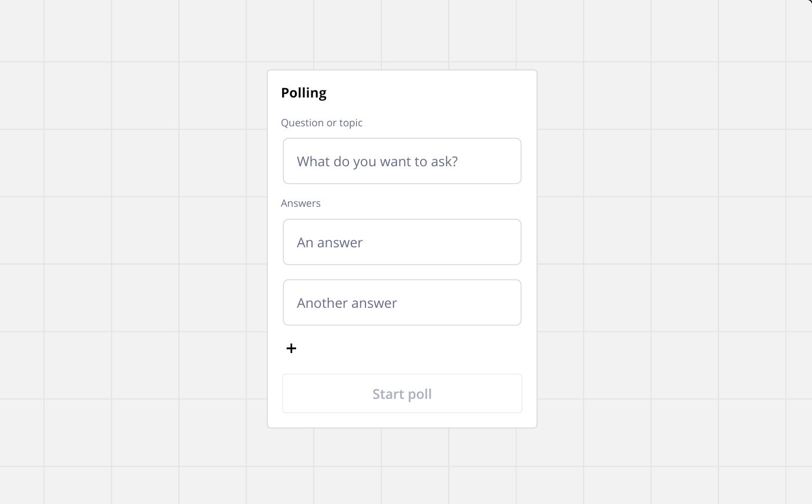Click the blank canvas area below the Polling card

tap(402, 467)
